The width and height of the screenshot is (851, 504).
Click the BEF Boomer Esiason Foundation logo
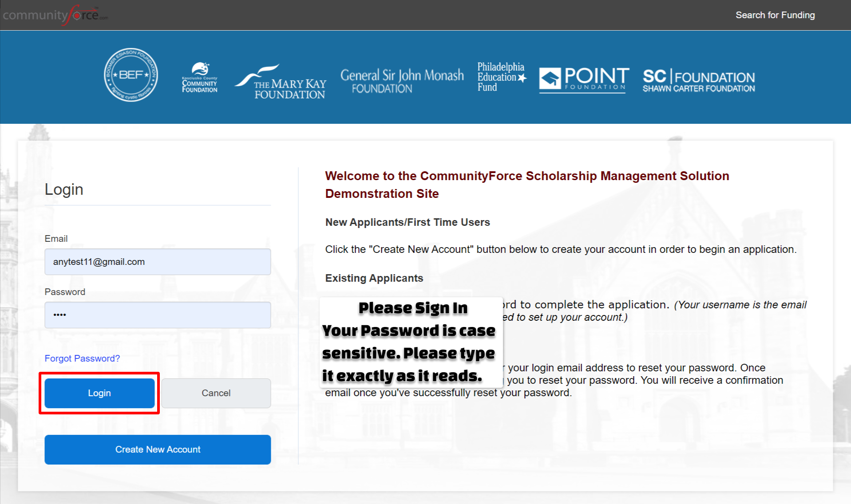[x=131, y=75]
